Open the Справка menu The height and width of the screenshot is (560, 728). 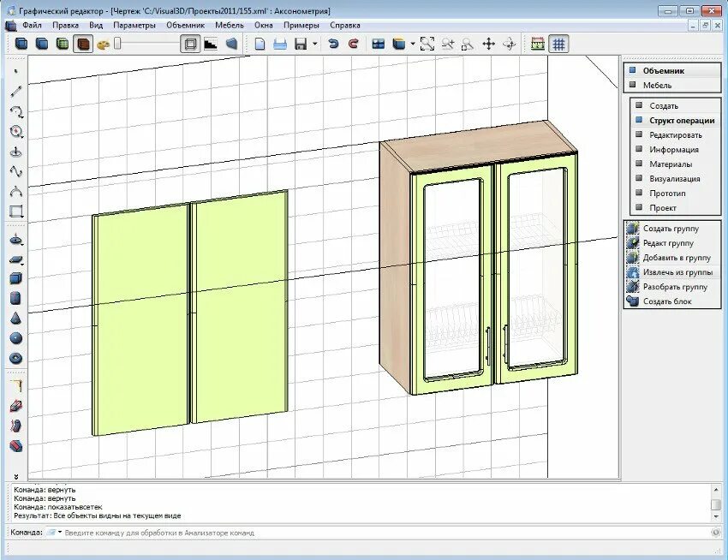click(345, 25)
